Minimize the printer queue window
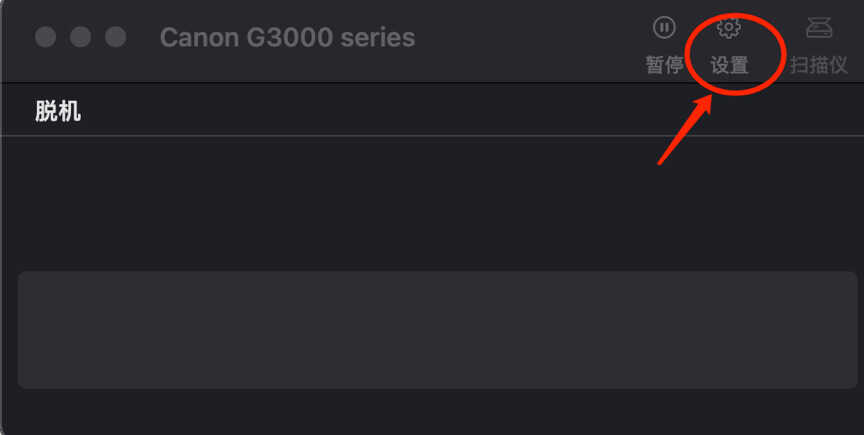 80,37
